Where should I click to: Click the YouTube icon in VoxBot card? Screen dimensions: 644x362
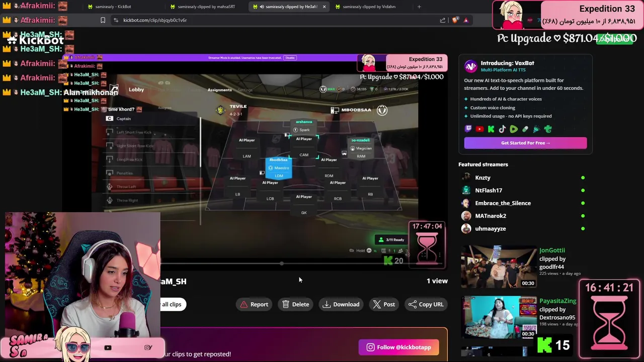coord(479,129)
